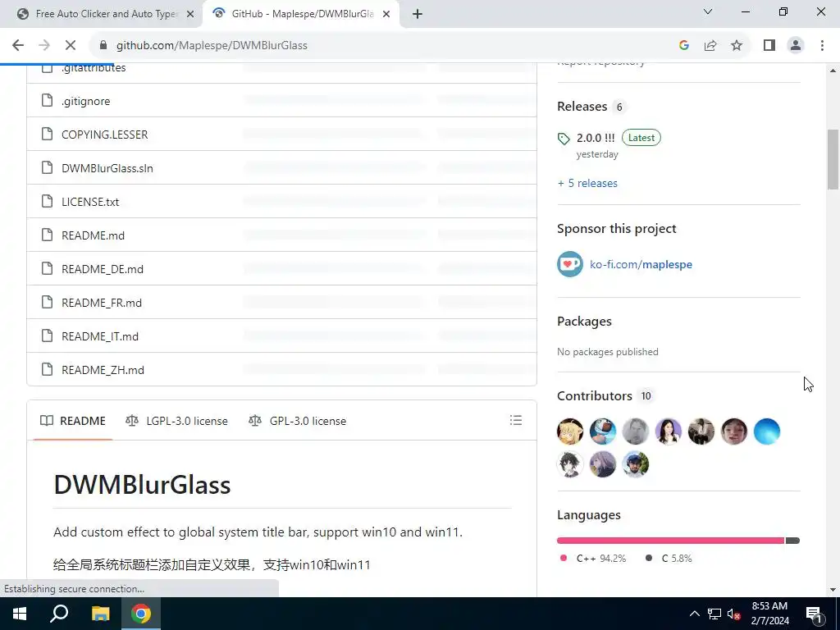Viewport: 840px width, 630px height.
Task: Bookmark this page with the star icon
Action: (x=737, y=46)
